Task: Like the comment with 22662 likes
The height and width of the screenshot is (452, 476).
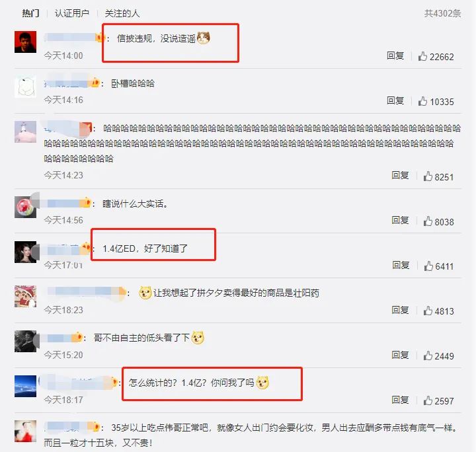Action: (x=422, y=56)
